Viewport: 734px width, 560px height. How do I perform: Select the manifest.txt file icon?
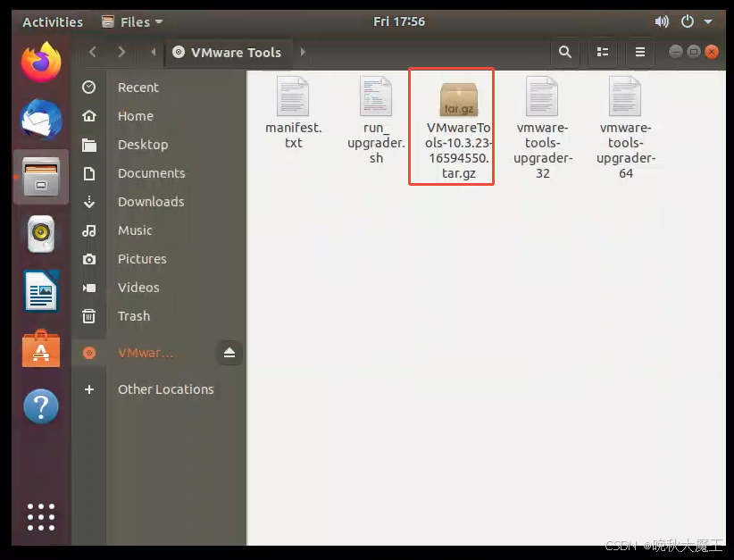[x=293, y=96]
